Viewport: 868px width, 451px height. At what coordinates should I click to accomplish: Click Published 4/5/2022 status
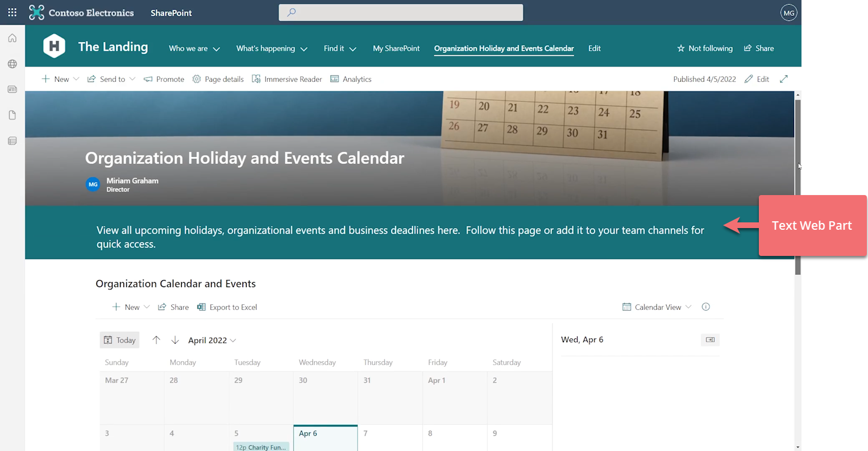point(704,79)
